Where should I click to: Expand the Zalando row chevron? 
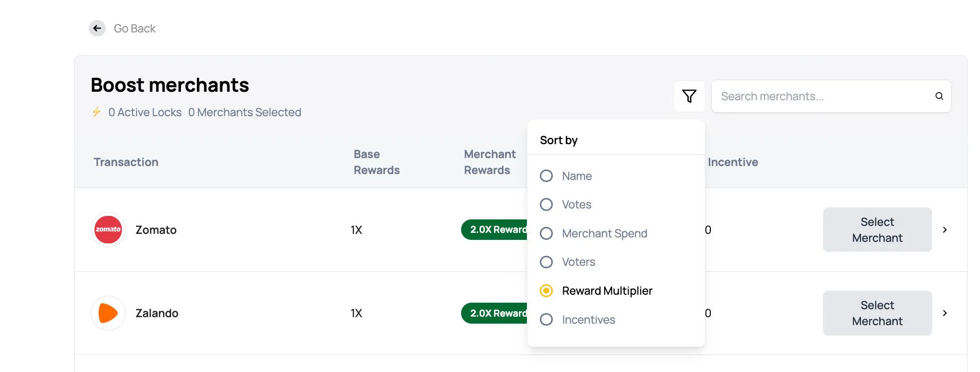(945, 313)
